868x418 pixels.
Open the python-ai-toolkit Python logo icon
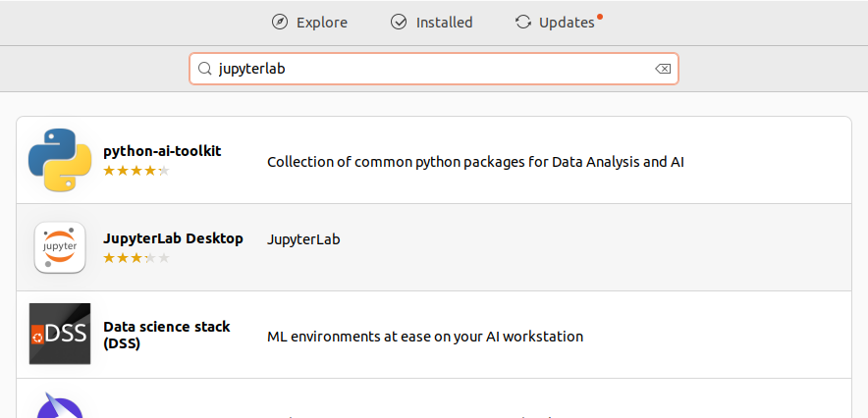(60, 160)
